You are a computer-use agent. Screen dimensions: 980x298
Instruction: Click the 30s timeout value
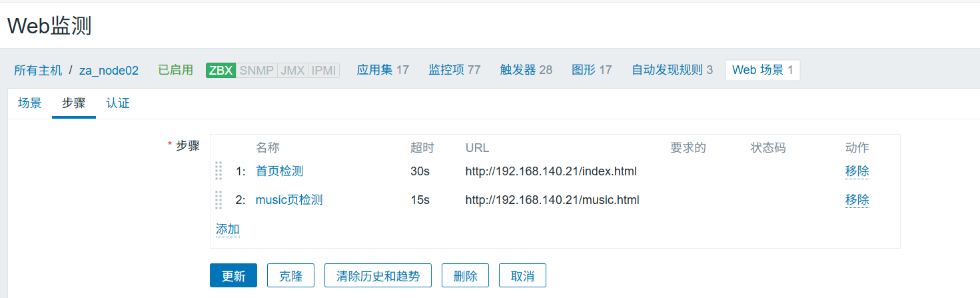pos(420,171)
